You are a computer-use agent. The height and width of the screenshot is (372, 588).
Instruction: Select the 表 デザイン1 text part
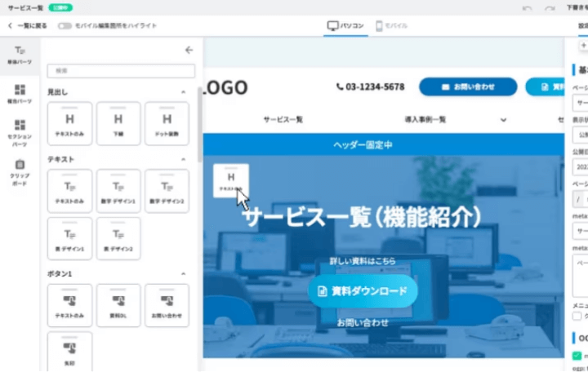[x=69, y=238]
